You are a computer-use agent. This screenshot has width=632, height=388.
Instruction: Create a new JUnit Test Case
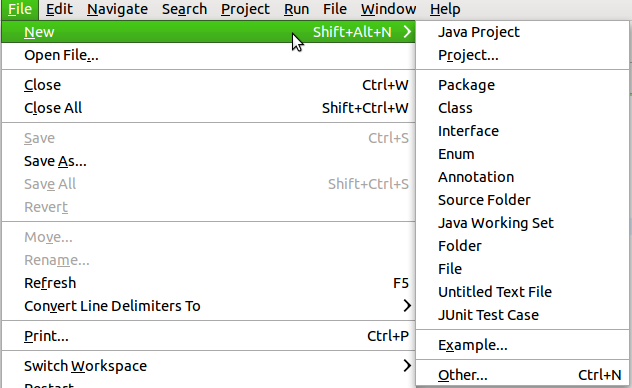(522, 315)
